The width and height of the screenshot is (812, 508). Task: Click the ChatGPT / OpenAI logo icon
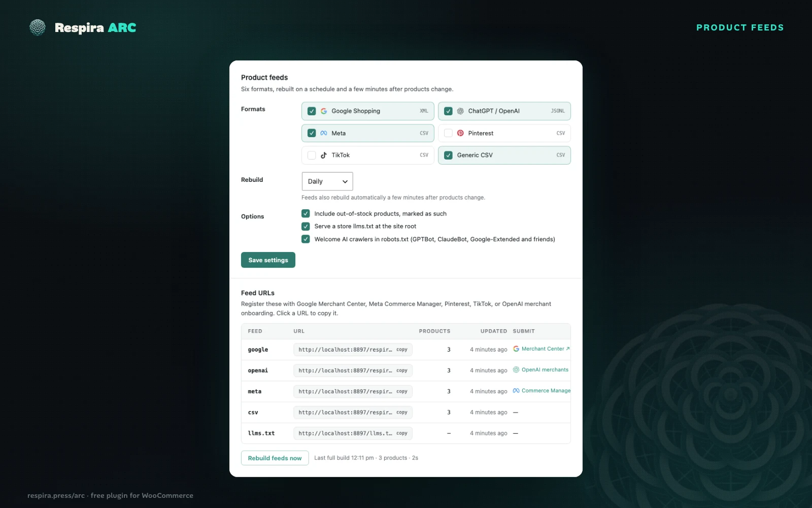(x=460, y=111)
